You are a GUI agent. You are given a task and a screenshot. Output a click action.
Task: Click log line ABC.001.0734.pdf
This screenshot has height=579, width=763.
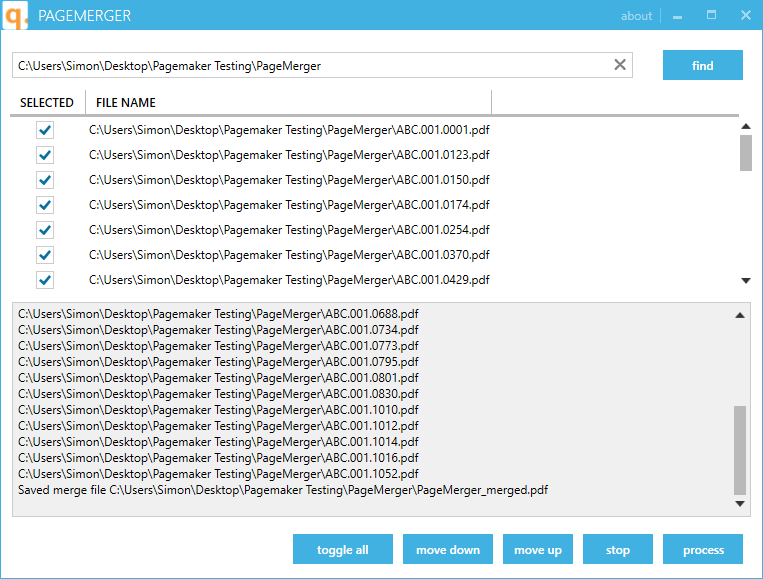[x=218, y=330]
